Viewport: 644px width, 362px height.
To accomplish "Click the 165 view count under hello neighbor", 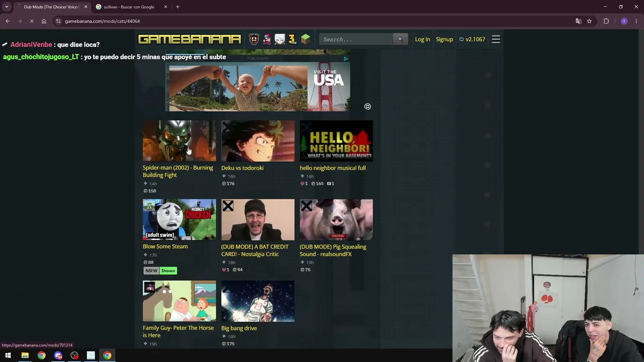I will pyautogui.click(x=317, y=184).
